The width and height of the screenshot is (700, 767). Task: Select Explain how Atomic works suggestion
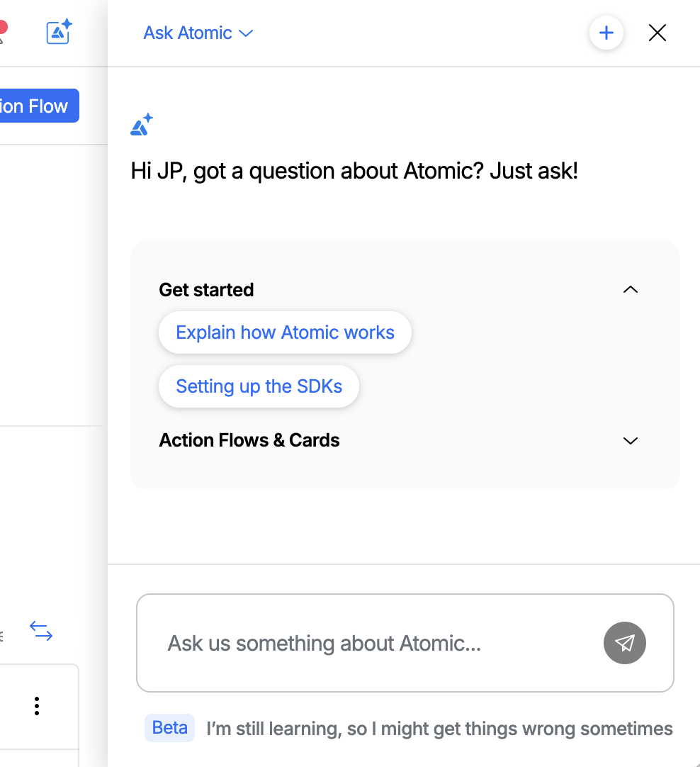pyautogui.click(x=285, y=332)
